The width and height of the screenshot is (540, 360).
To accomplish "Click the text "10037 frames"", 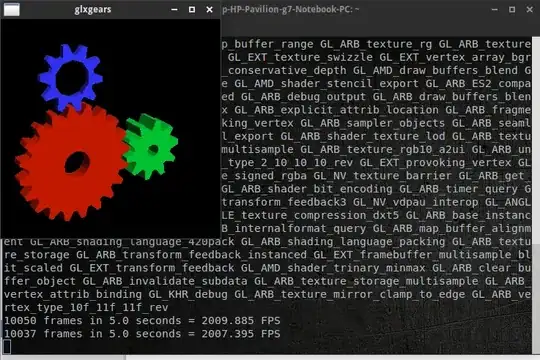I will click(x=43, y=334).
